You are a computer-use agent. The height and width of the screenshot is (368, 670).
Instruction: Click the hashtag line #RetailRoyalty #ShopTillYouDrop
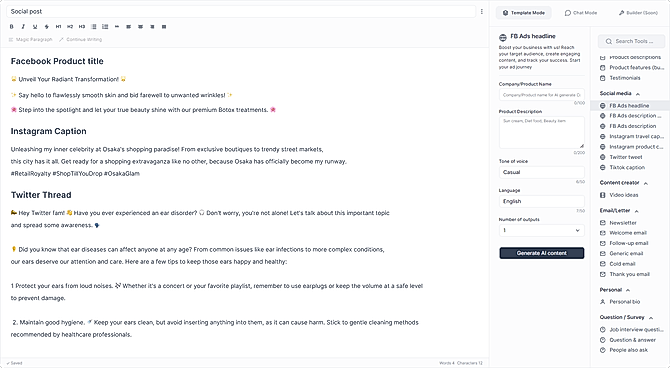(75, 174)
